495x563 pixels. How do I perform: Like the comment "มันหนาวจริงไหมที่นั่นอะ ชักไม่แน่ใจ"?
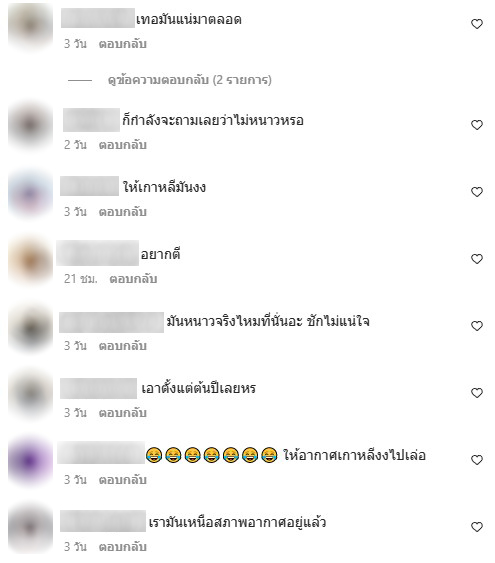(477, 326)
